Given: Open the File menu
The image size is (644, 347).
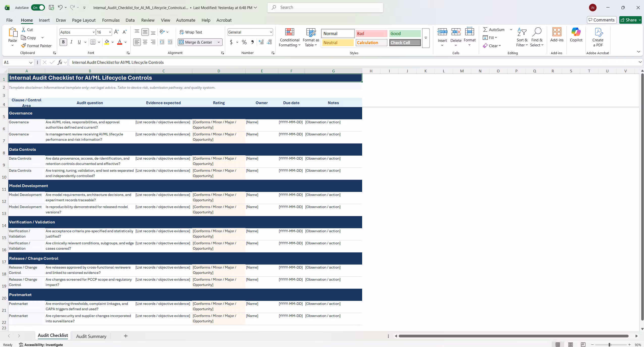Looking at the screenshot, I should [9, 20].
